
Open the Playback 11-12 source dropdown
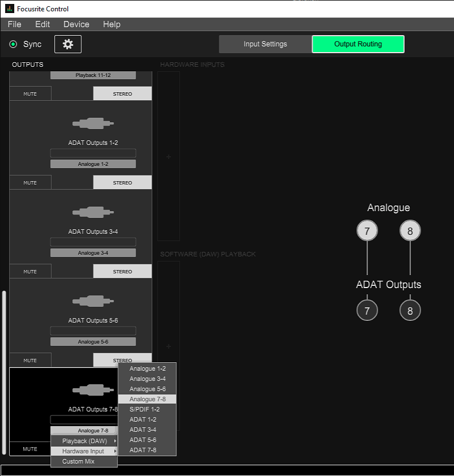point(93,75)
